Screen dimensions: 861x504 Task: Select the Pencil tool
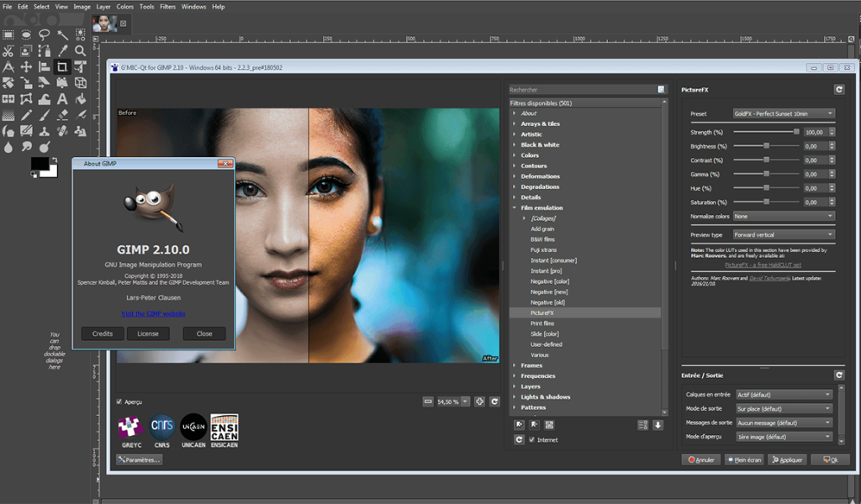point(26,115)
